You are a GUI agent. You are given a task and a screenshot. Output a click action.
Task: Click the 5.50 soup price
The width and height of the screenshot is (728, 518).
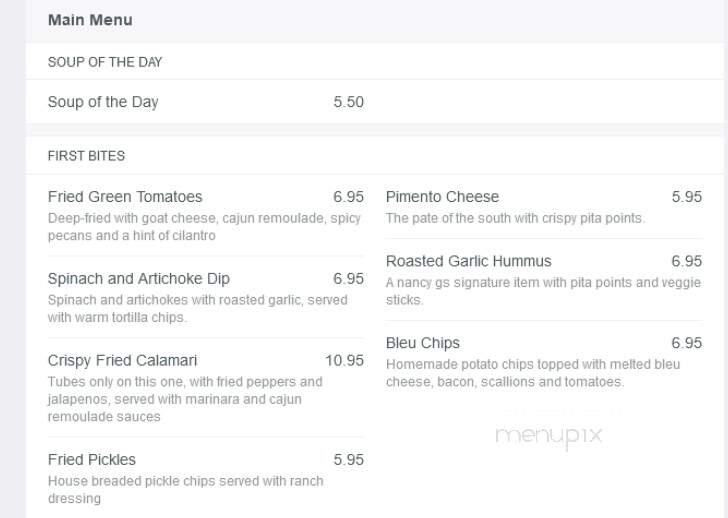click(x=348, y=102)
